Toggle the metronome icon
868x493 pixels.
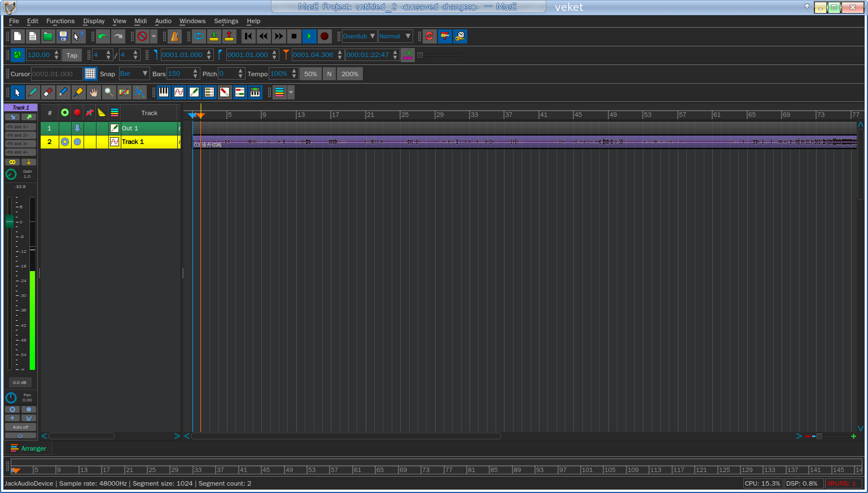point(174,36)
